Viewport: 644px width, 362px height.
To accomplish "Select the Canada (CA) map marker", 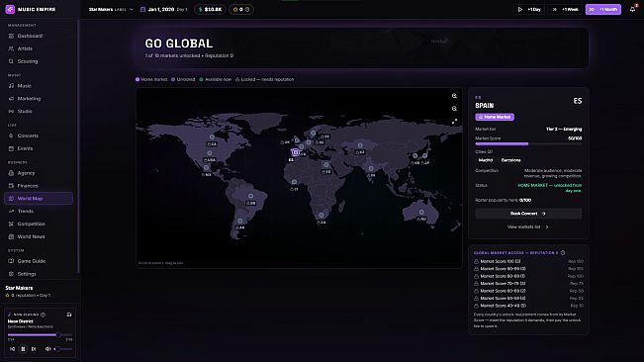I will pos(212,137).
